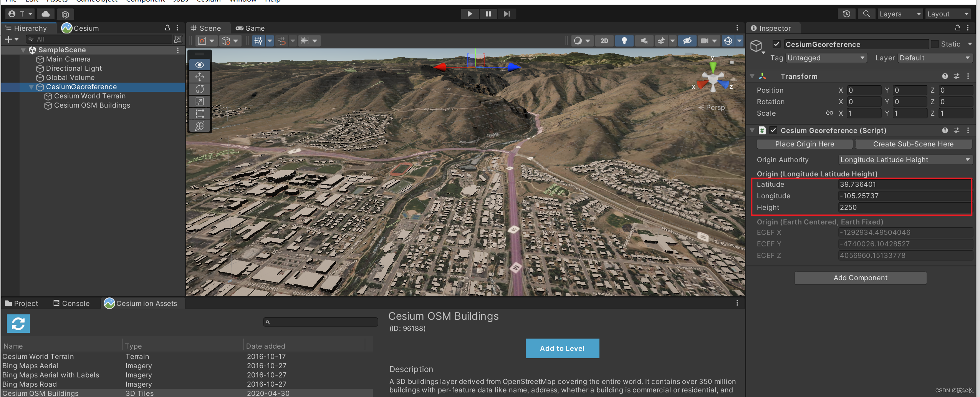Click Place Origin Here button
The height and width of the screenshot is (397, 980).
click(x=805, y=144)
